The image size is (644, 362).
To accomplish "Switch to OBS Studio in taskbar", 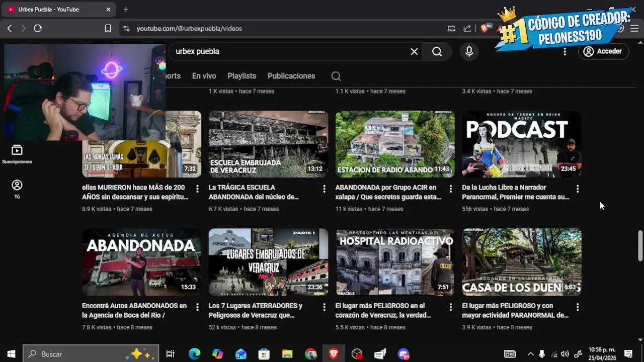I will 357,354.
